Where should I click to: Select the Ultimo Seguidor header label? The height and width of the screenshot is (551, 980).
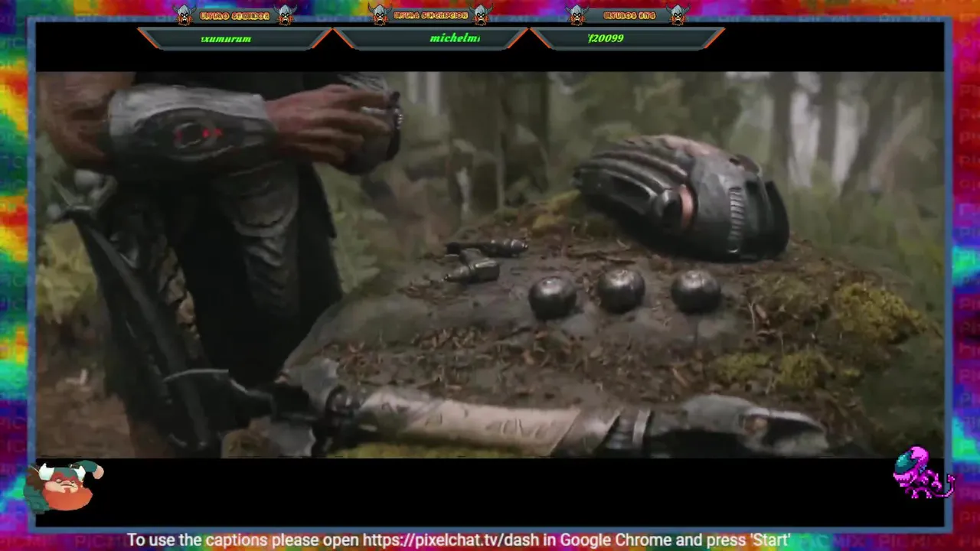pyautogui.click(x=235, y=16)
